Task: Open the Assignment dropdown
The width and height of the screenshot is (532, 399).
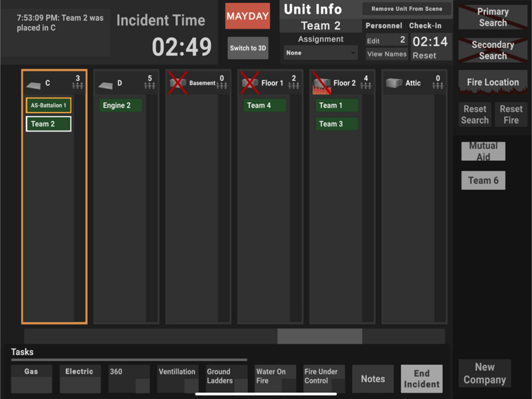Action: [x=321, y=52]
